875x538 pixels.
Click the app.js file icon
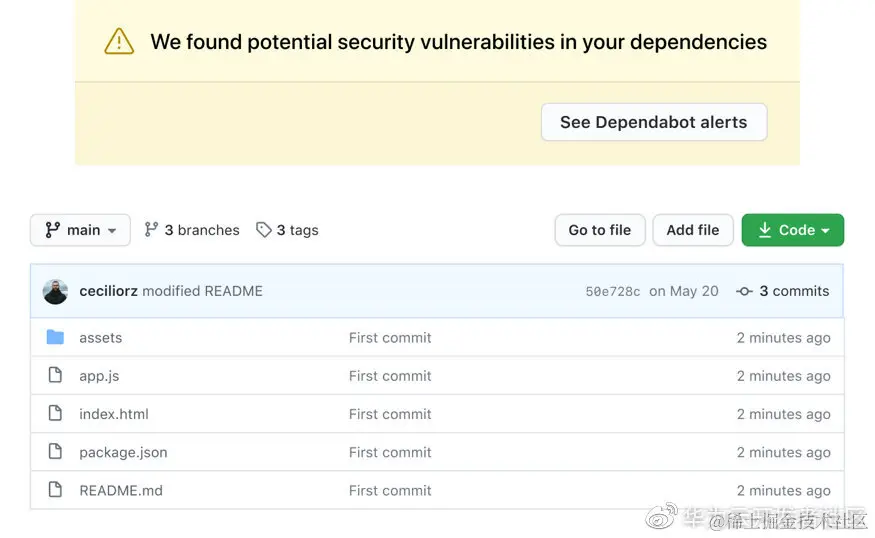[x=55, y=376]
